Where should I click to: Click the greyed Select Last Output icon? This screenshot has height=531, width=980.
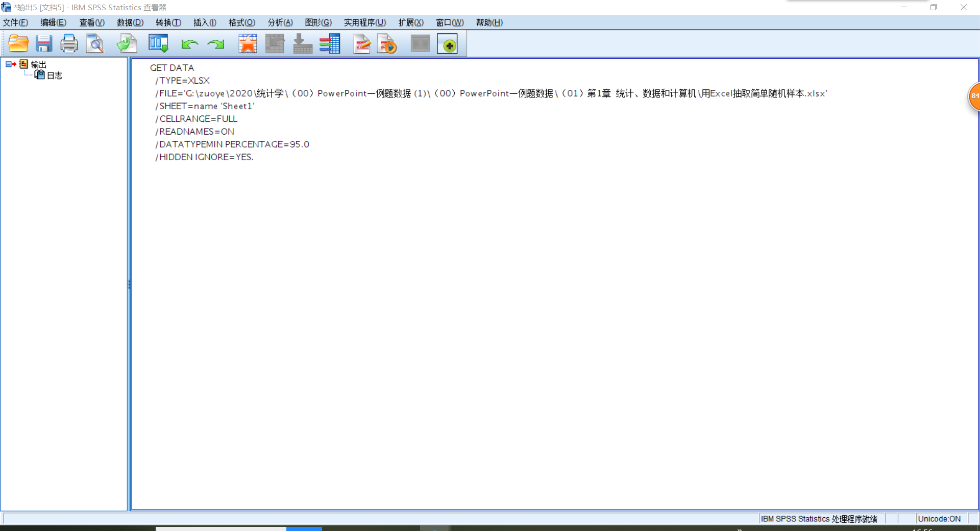(421, 44)
